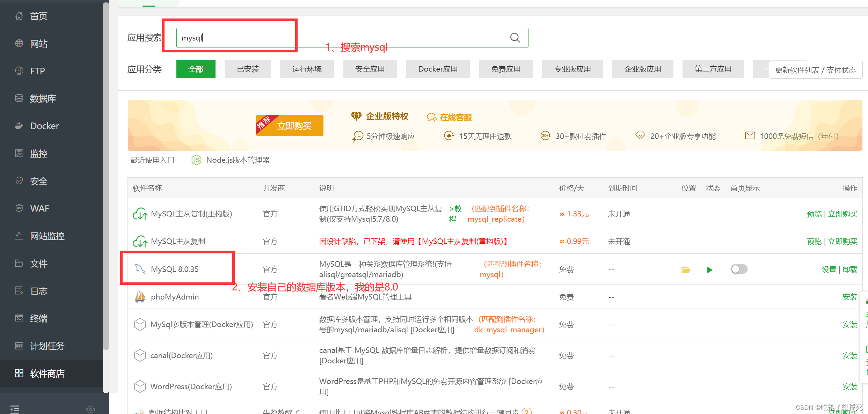The width and height of the screenshot is (868, 414).
Task: Open Docker in the sidebar
Action: click(44, 126)
